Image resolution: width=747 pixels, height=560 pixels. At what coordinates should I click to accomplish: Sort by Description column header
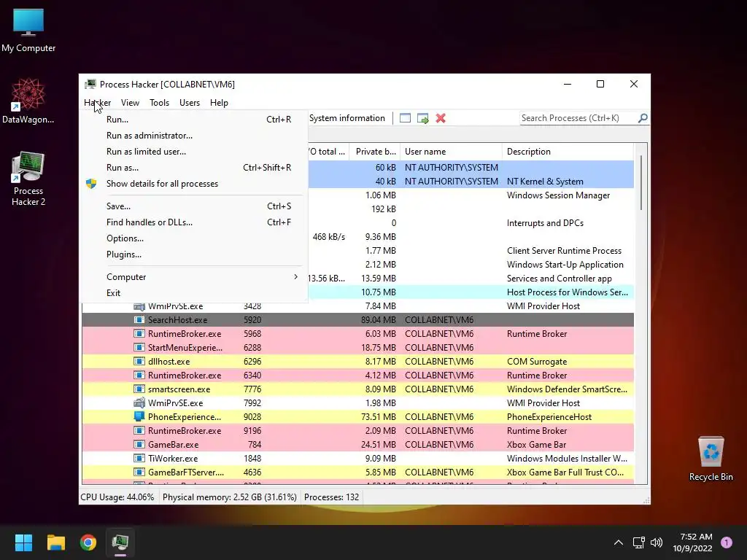coord(568,152)
